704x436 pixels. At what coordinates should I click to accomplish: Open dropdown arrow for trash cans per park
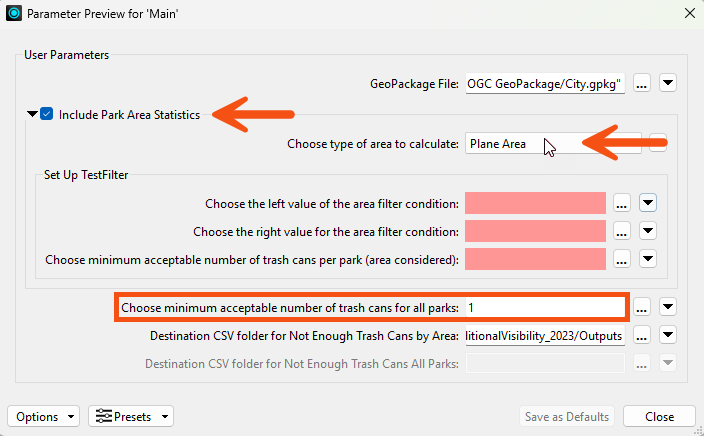pyautogui.click(x=648, y=259)
